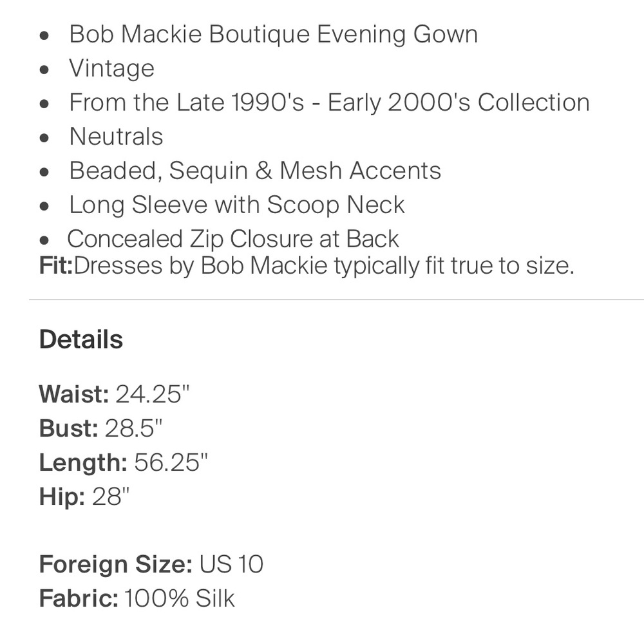Viewport: 644px width, 644px height.
Task: Click the bold 'Hip:' label
Action: coord(62,497)
